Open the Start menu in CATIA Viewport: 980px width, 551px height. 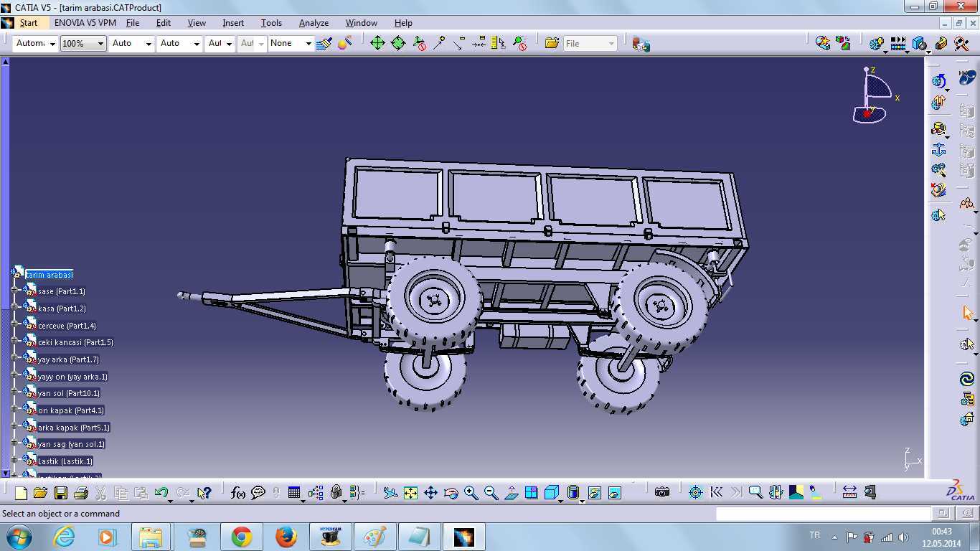click(29, 23)
